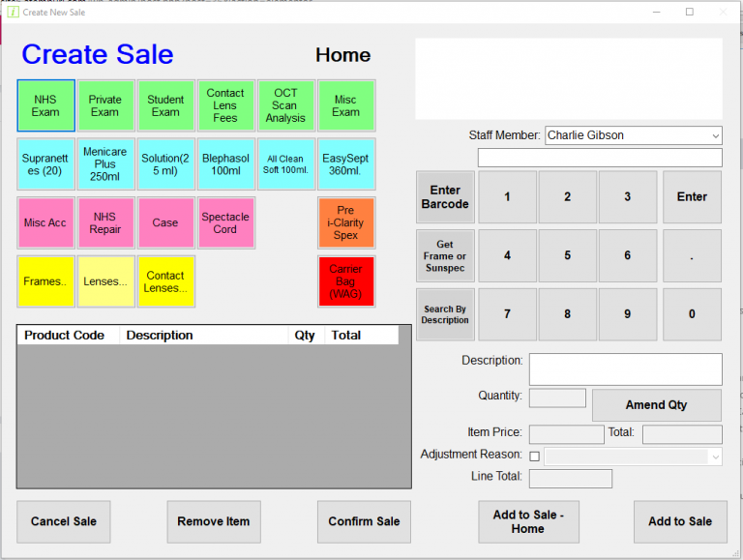The image size is (743, 560).
Task: Click the Item Price field
Action: [567, 434]
